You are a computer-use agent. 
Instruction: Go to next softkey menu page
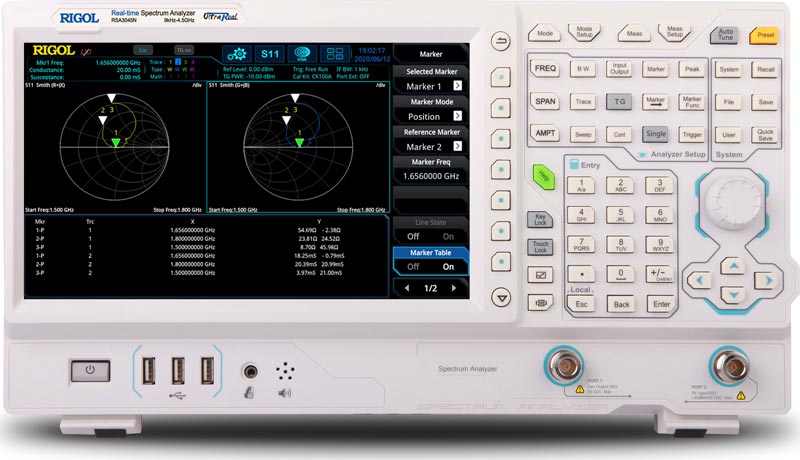point(456,288)
